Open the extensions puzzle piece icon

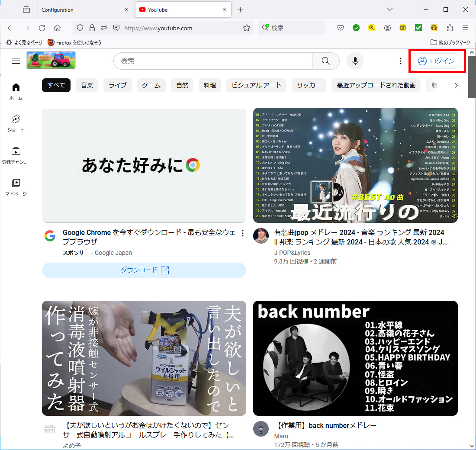tap(450, 28)
